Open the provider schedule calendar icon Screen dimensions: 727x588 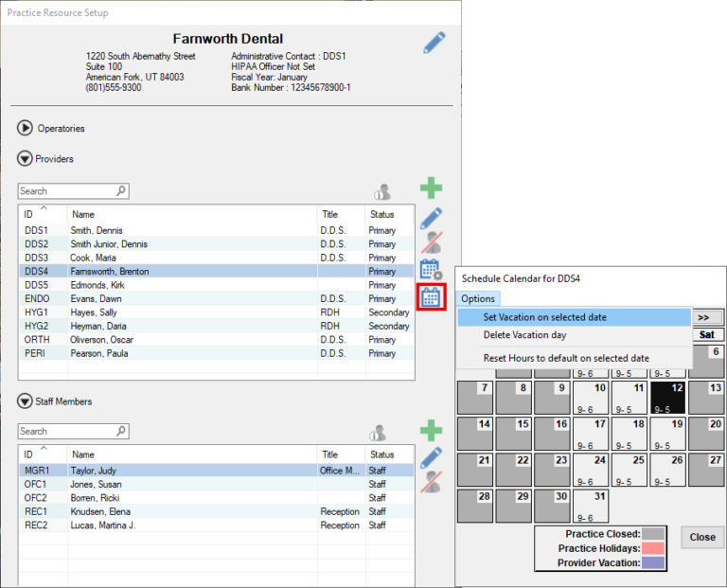point(432,297)
